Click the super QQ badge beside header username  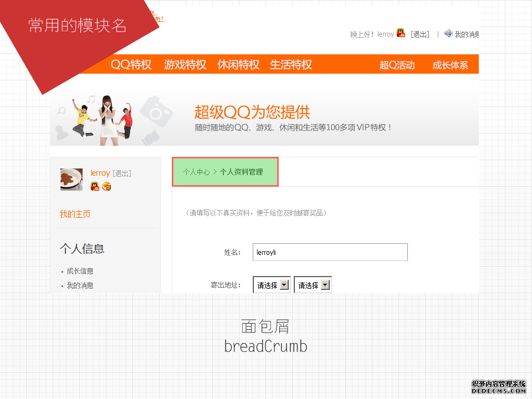pyautogui.click(x=401, y=33)
